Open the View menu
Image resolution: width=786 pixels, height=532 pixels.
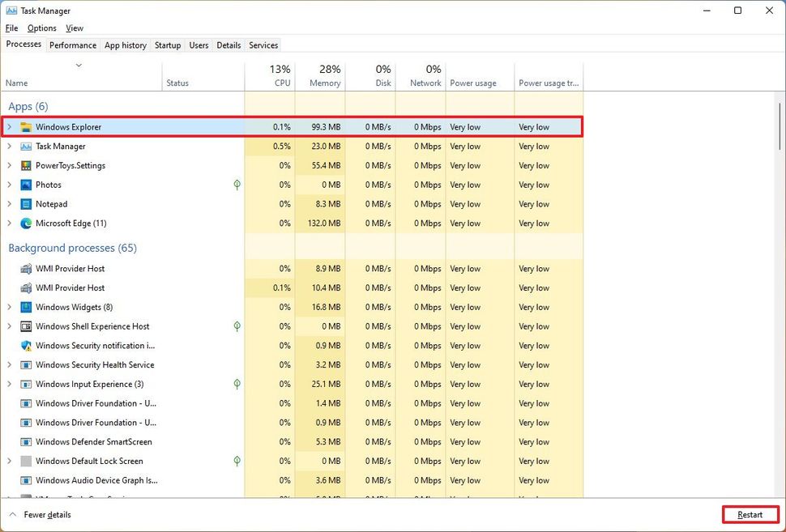[75, 28]
